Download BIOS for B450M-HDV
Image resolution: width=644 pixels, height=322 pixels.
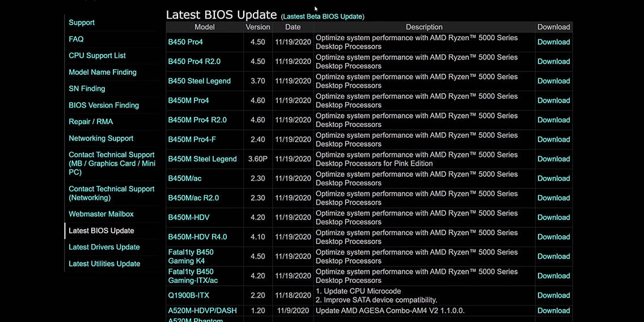554,218
